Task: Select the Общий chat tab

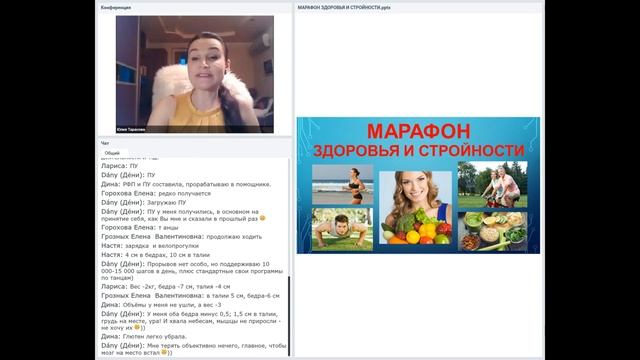Action: 112,153
